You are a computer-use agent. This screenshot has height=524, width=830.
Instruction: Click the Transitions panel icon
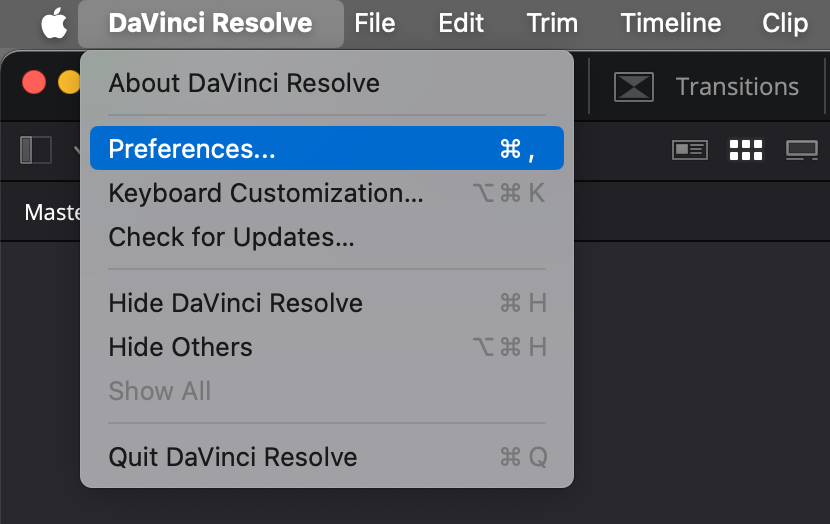coord(634,86)
